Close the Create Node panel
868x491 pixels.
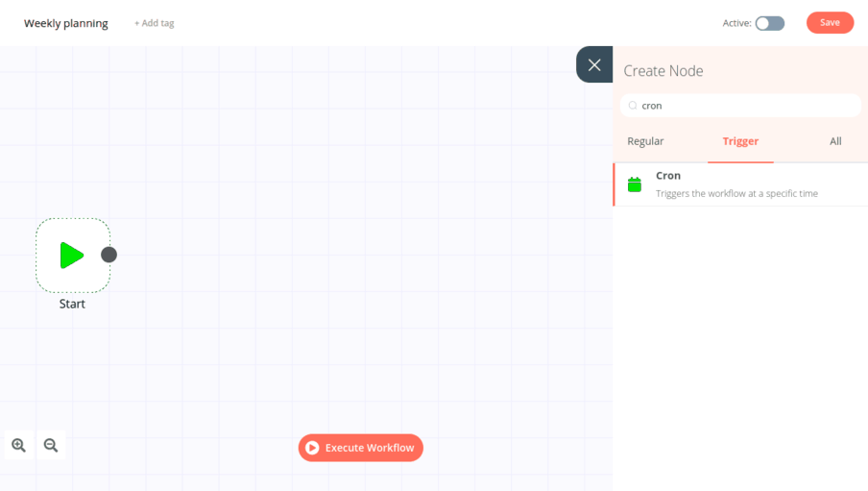[x=594, y=64]
